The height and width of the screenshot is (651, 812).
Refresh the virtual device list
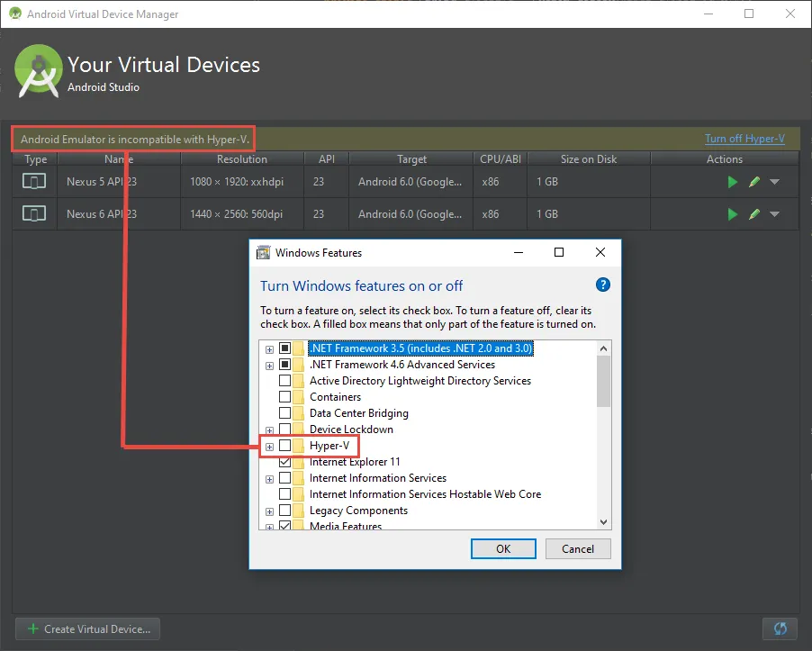[780, 628]
